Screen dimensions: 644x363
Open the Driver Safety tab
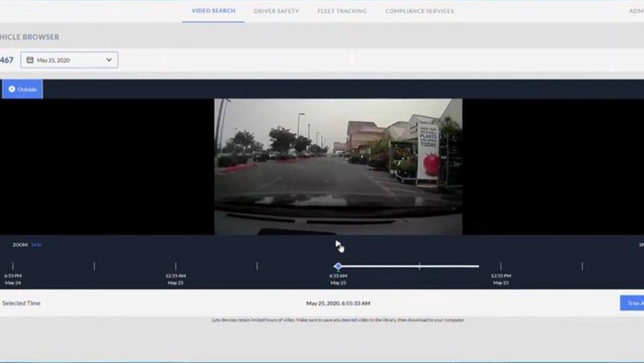(276, 11)
